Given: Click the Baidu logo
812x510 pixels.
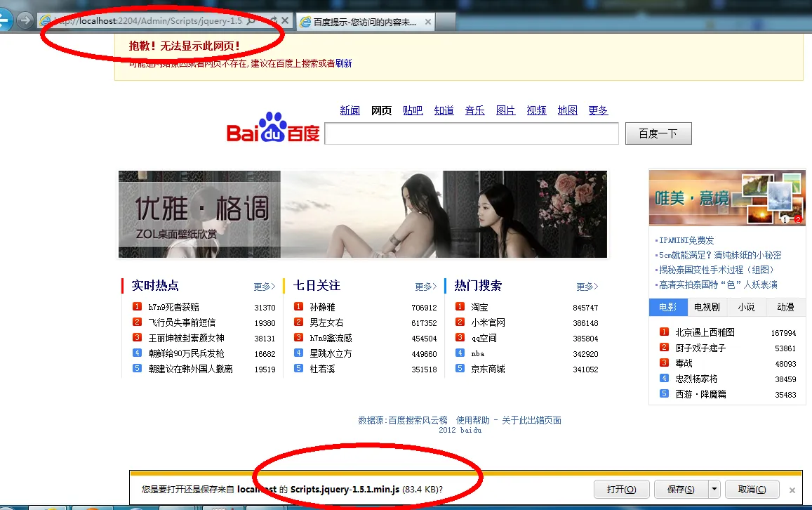Looking at the screenshot, I should tap(273, 128).
